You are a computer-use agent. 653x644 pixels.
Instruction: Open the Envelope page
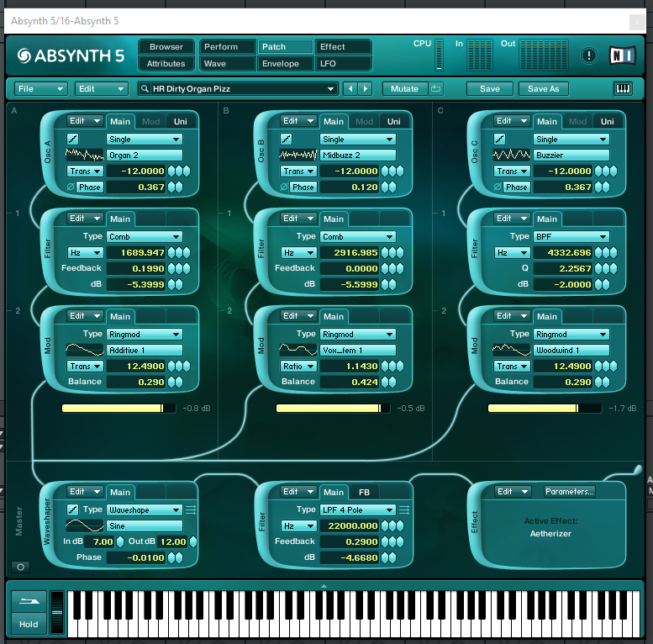(285, 63)
